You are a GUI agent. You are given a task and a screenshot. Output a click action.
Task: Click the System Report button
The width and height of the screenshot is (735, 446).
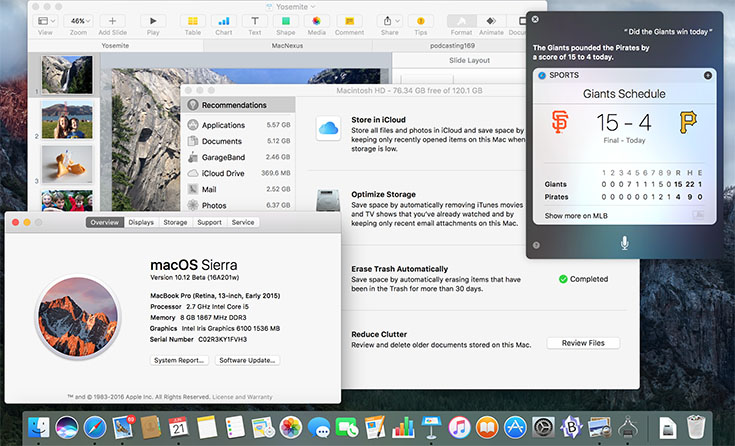click(x=179, y=360)
